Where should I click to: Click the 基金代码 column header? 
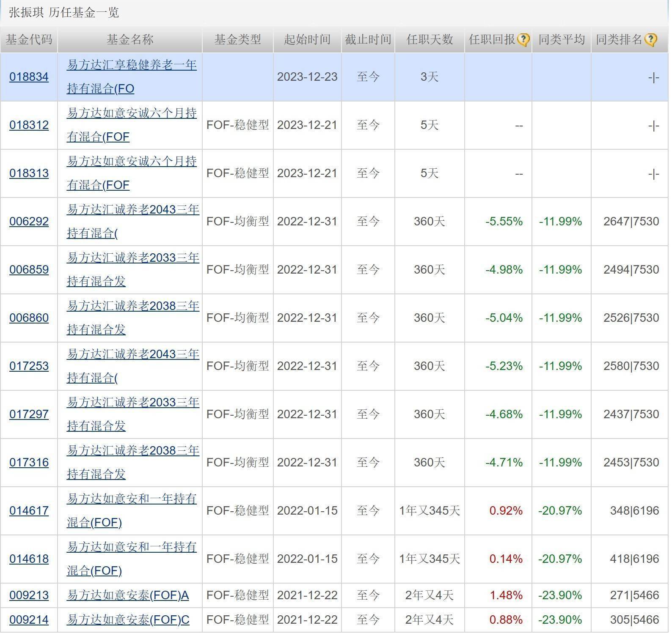(x=29, y=40)
